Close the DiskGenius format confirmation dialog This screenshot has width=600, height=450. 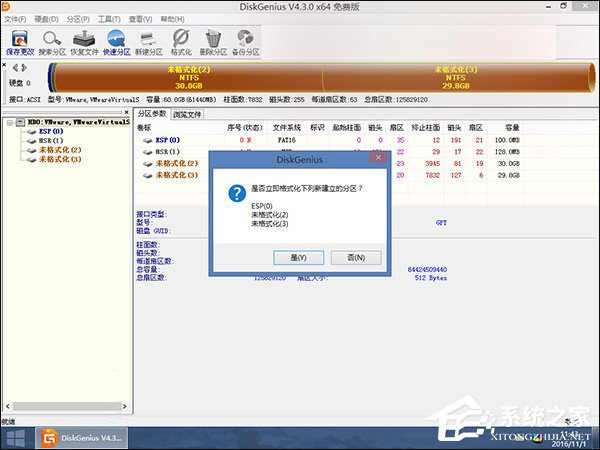click(377, 157)
